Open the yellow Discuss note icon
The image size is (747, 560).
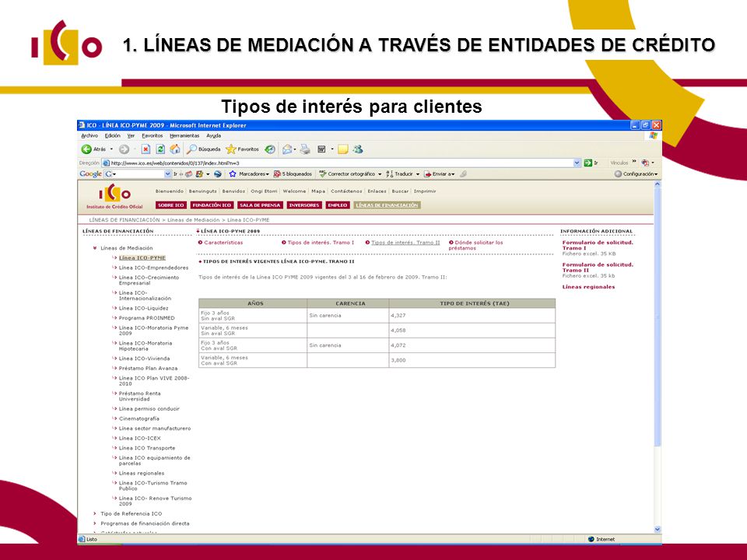pyautogui.click(x=343, y=149)
